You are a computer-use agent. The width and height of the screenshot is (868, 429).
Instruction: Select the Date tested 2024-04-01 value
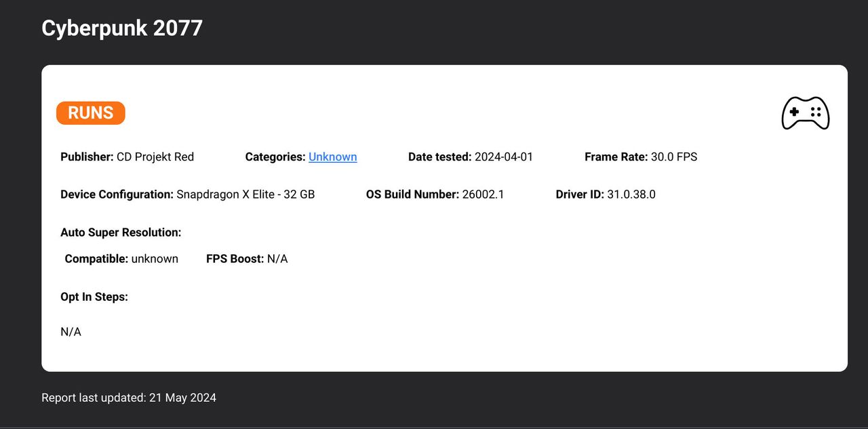coord(504,157)
